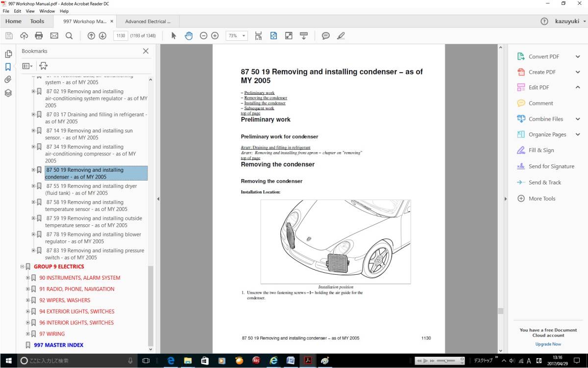This screenshot has width=588, height=368.
Task: Click the fit to full page icon
Action: point(274,36)
